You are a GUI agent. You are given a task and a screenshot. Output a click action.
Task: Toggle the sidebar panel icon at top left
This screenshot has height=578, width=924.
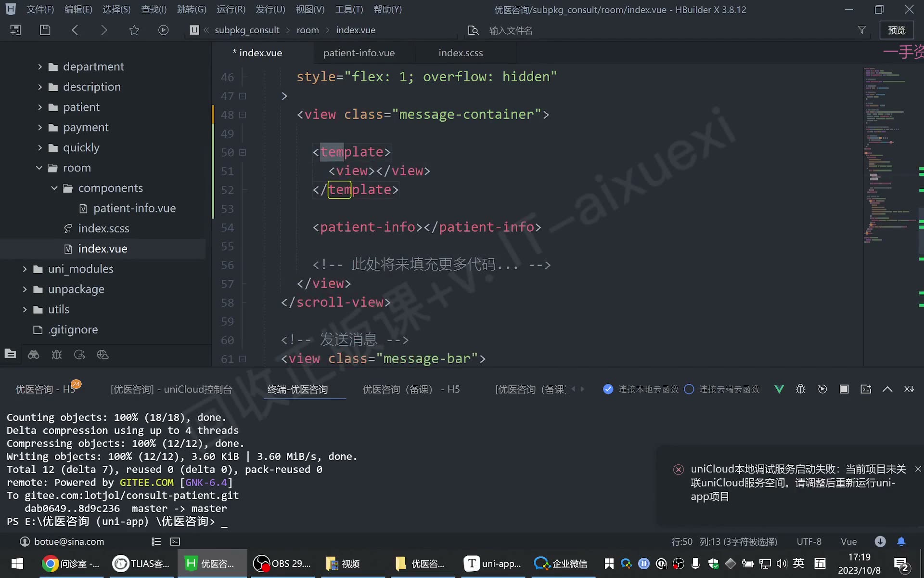(15, 30)
